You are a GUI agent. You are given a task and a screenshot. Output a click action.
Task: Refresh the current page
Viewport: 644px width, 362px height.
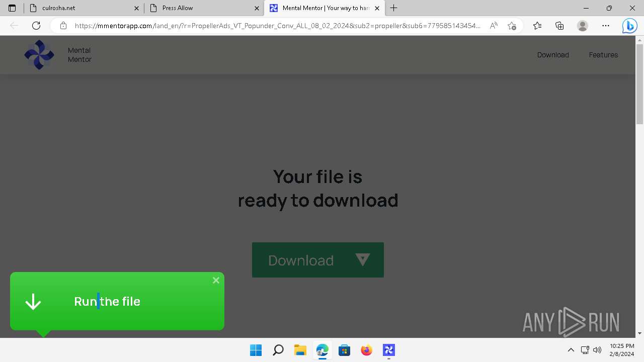point(36,26)
